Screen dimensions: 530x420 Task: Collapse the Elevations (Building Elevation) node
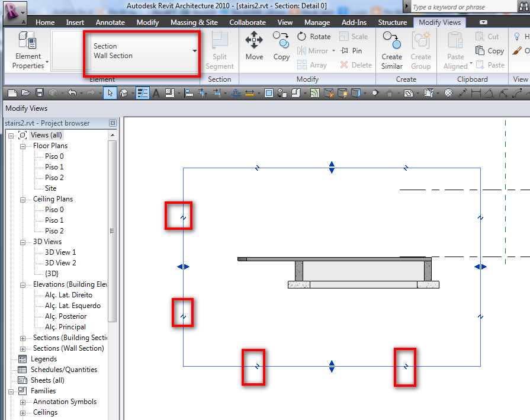pos(23,285)
